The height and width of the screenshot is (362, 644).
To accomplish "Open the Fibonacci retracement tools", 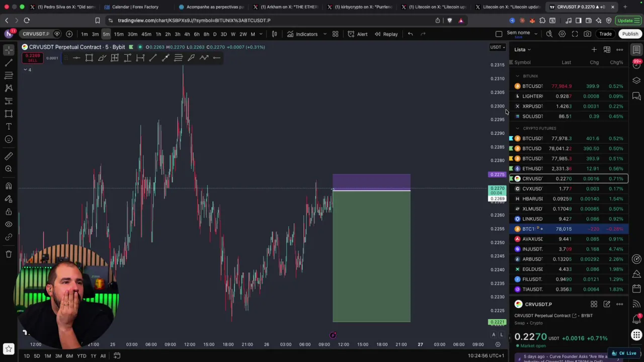I will [x=9, y=75].
